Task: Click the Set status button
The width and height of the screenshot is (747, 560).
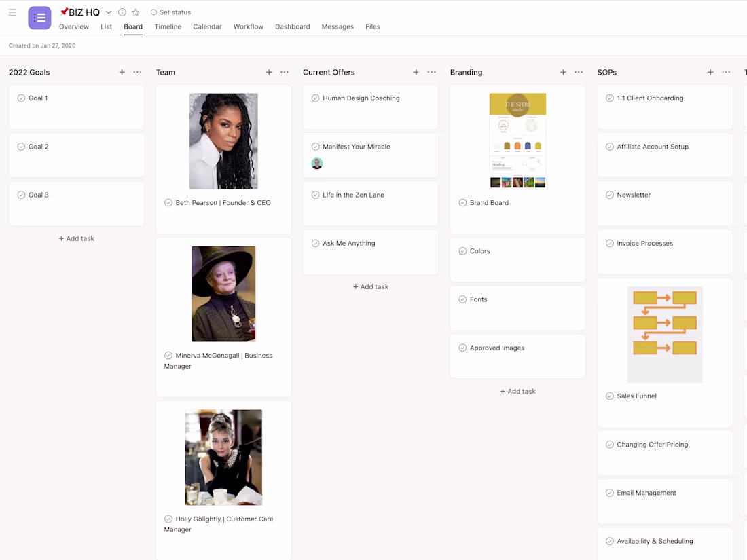Action: point(170,12)
